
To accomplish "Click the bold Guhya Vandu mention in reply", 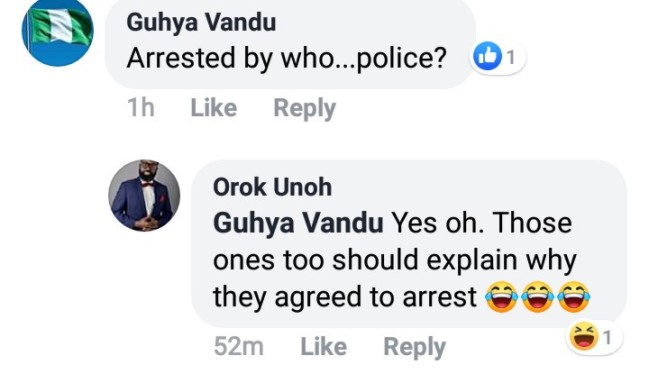I will click(298, 223).
